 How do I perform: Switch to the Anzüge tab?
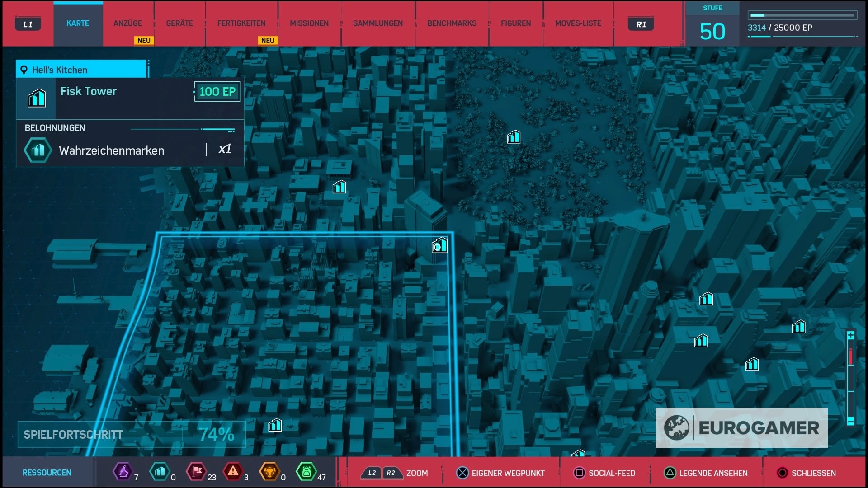[127, 23]
